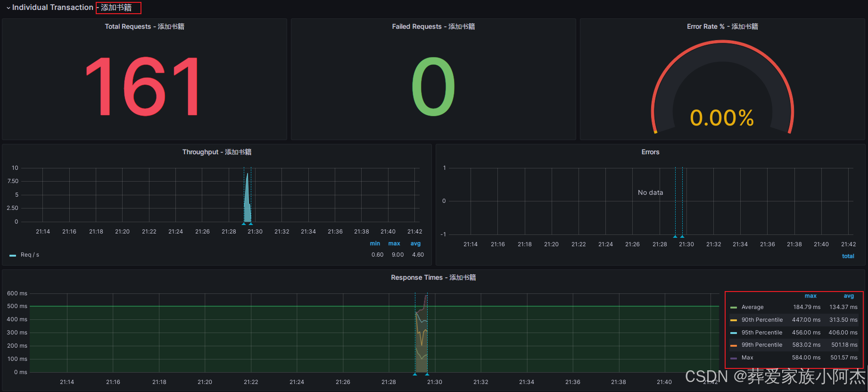Toggle the Average series in legend
The width and height of the screenshot is (868, 392).
(752, 307)
